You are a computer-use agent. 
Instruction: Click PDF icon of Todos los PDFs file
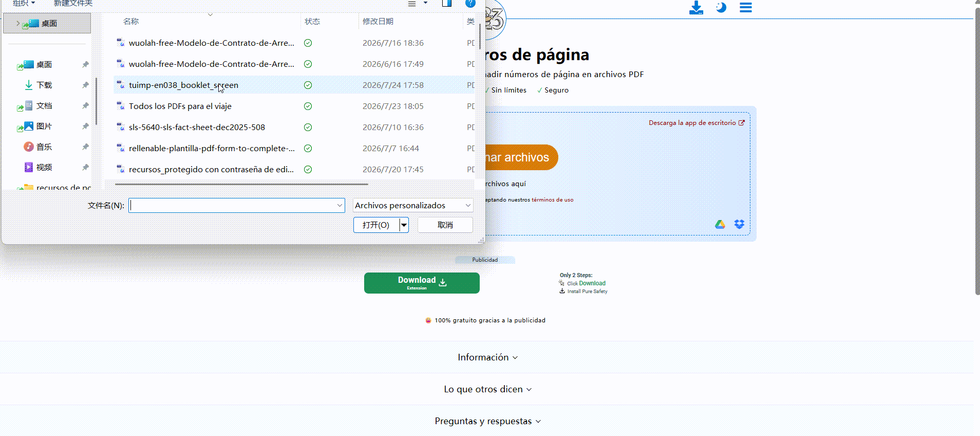(x=121, y=105)
